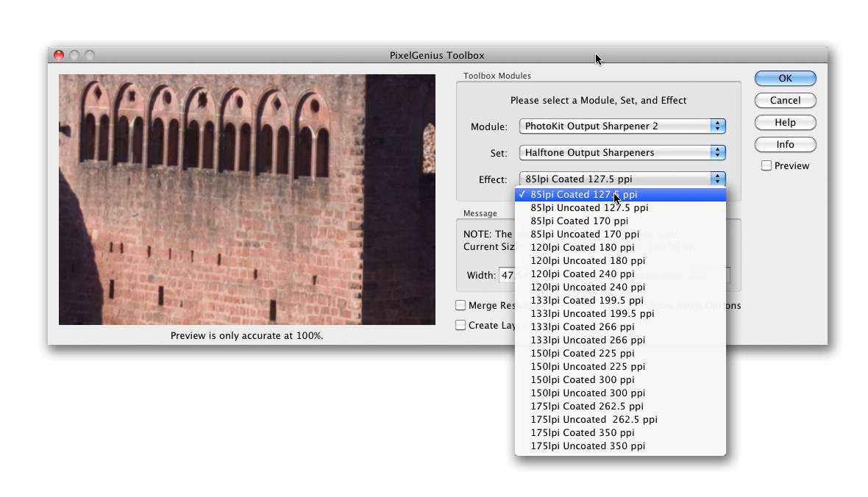Toggle the Create Layer checkbox
This screenshot has width=868, height=497.
click(x=460, y=325)
